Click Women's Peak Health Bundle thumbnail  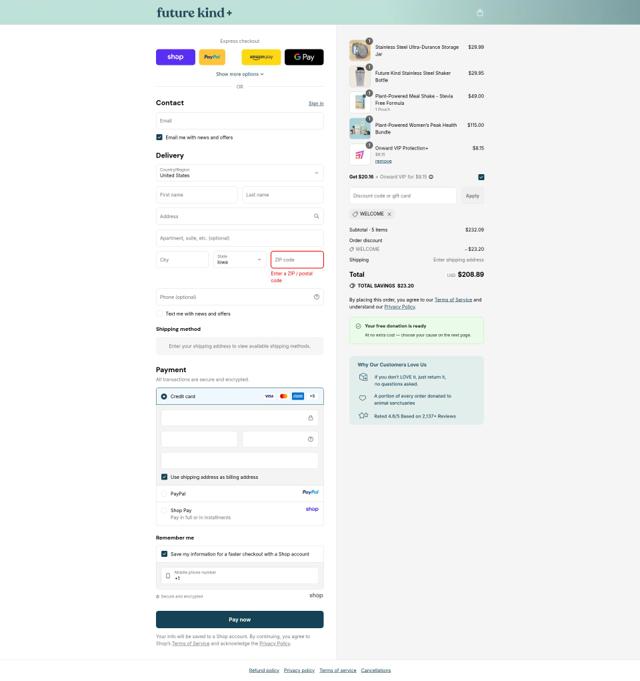point(360,129)
